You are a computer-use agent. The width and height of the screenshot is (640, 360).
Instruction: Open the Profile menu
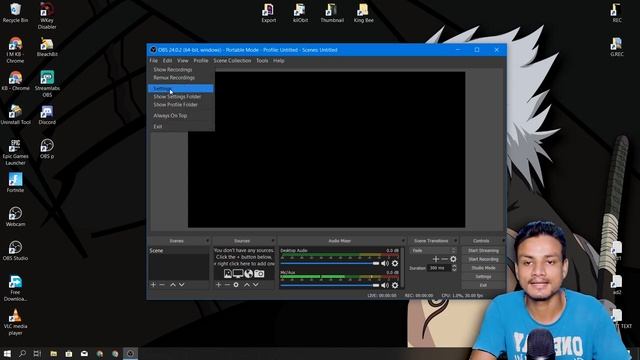coord(200,60)
